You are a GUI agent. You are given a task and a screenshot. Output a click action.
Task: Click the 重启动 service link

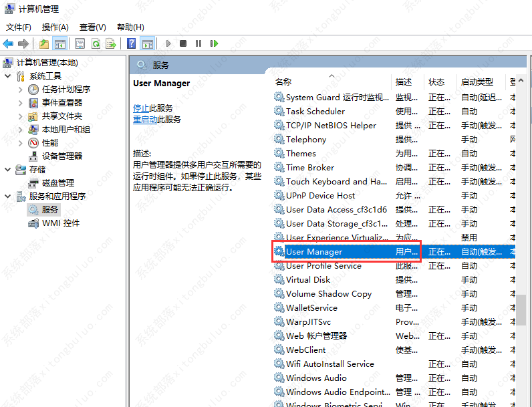click(145, 120)
